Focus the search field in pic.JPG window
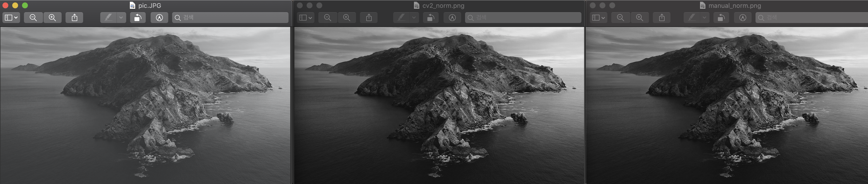Image resolution: width=868 pixels, height=184 pixels. pyautogui.click(x=231, y=18)
